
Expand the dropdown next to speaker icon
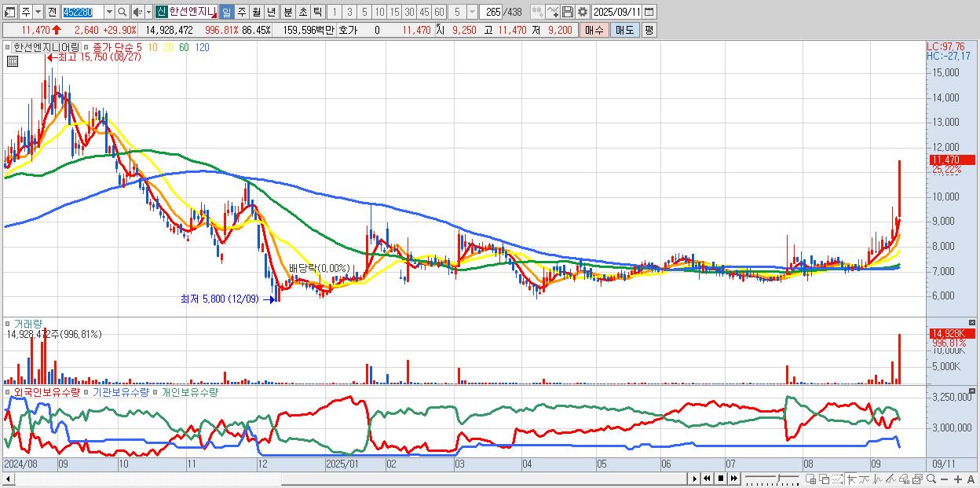148,12
